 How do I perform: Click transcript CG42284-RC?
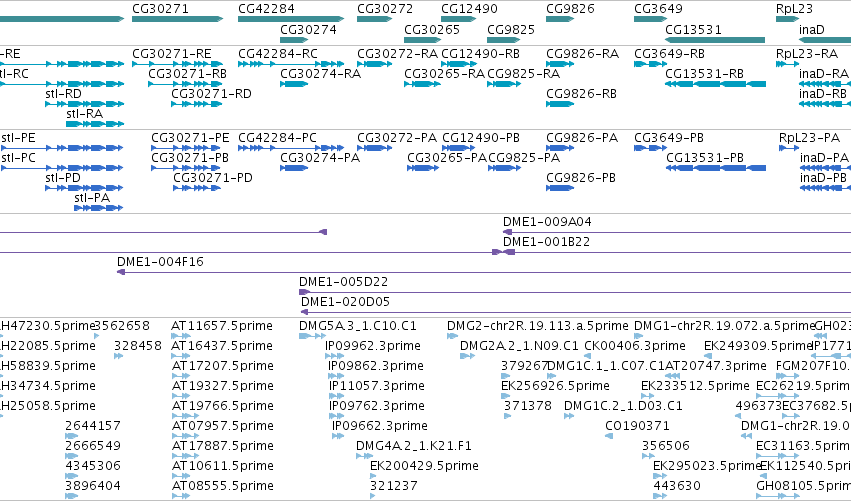pyautogui.click(x=291, y=64)
